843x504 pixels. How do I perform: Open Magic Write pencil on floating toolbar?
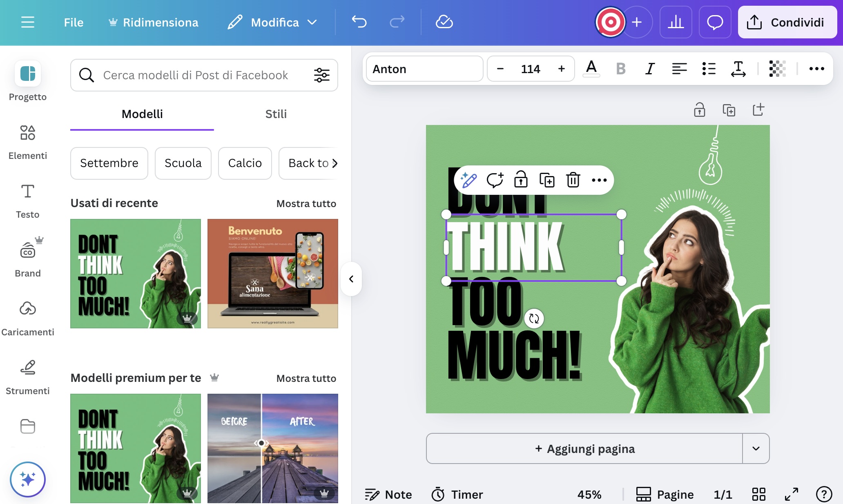[468, 180]
